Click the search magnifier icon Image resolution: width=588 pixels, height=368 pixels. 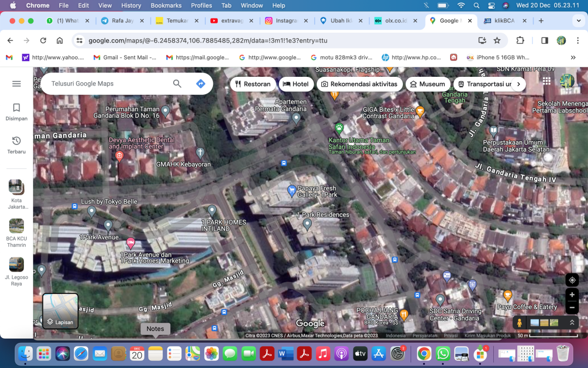point(177,83)
